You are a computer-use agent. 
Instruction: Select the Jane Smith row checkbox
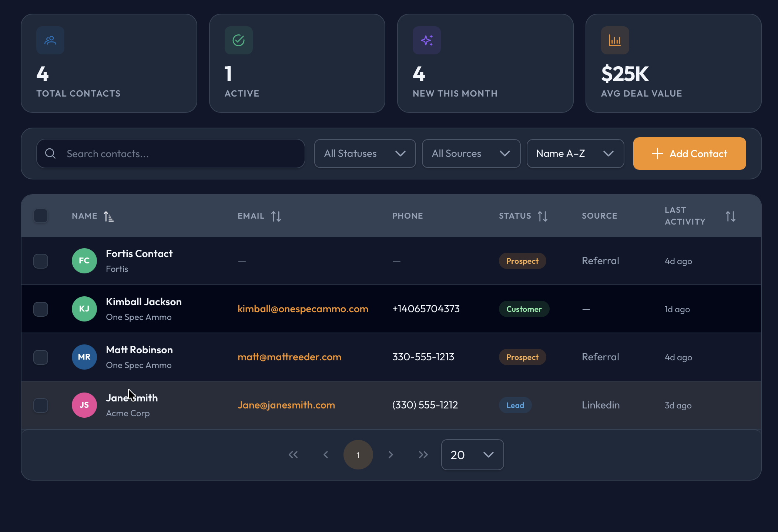click(x=41, y=405)
